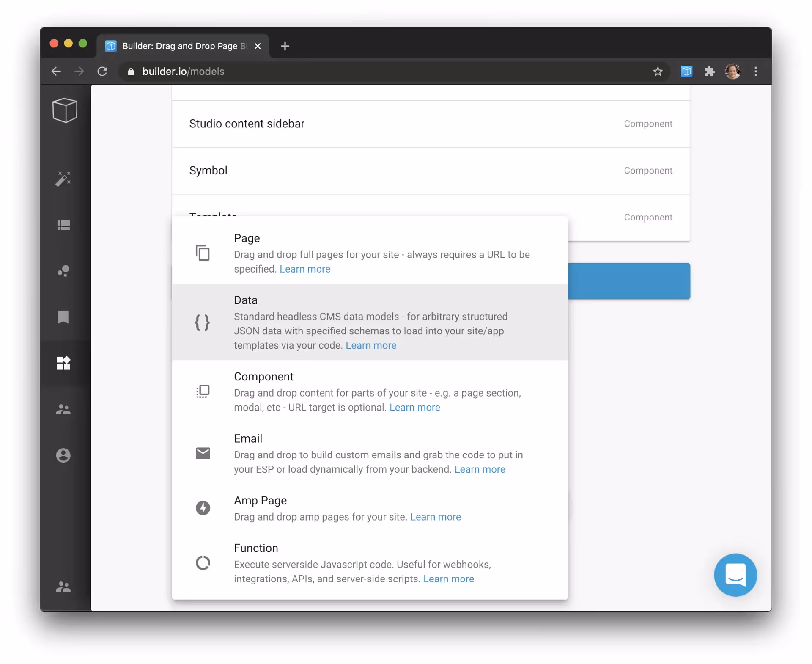
Task: Click the bubbles insights sidebar icon
Action: tap(63, 271)
